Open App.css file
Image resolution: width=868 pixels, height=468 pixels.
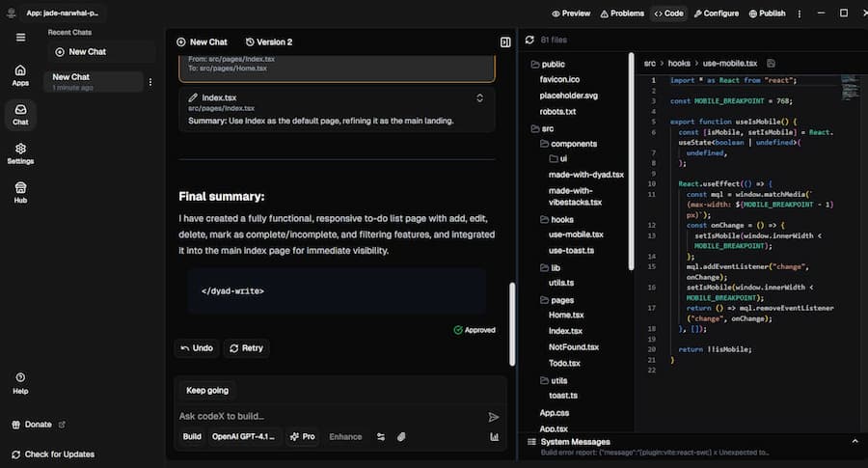[555, 413]
